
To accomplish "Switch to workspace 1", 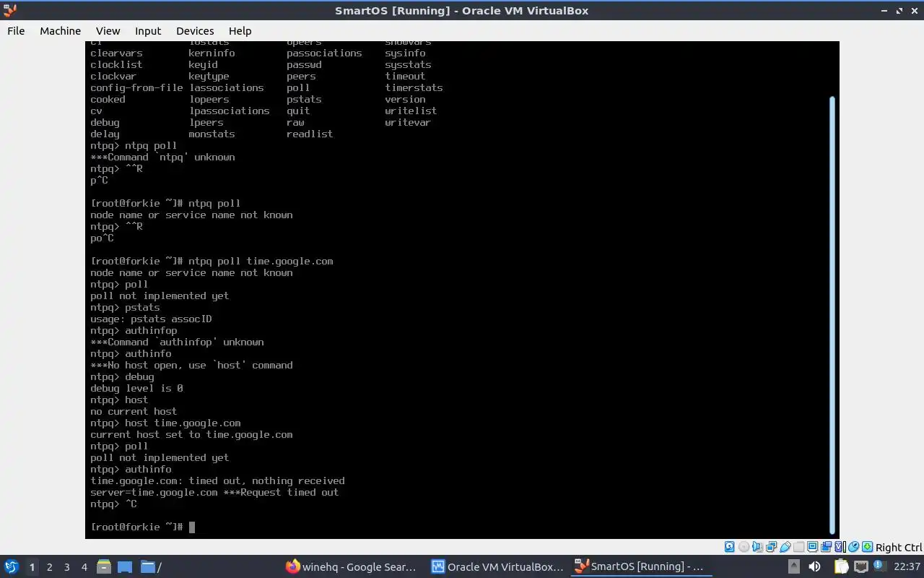I will point(32,567).
